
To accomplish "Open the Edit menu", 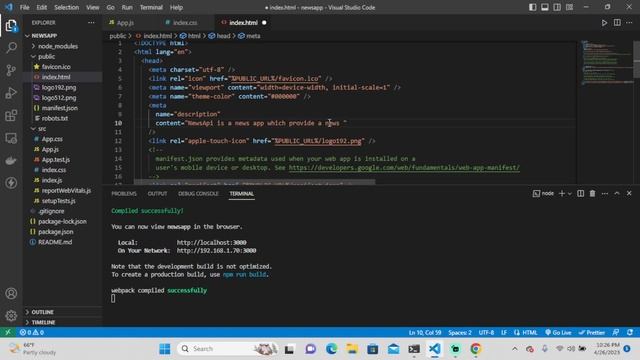I will point(42,7).
